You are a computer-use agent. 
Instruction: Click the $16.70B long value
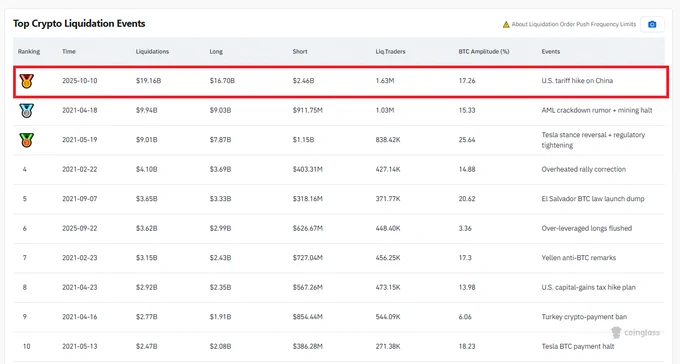point(222,81)
